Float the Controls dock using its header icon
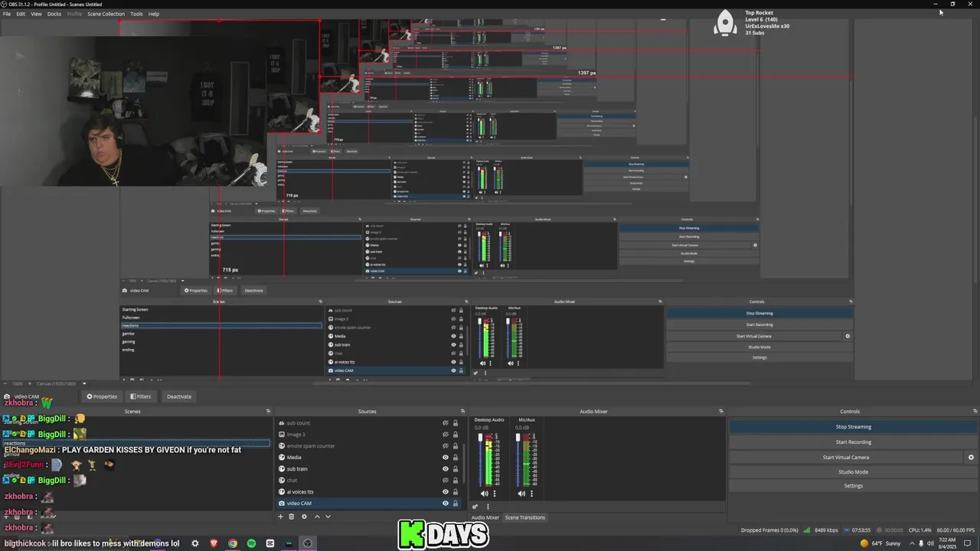The height and width of the screenshot is (551, 980). tap(975, 412)
